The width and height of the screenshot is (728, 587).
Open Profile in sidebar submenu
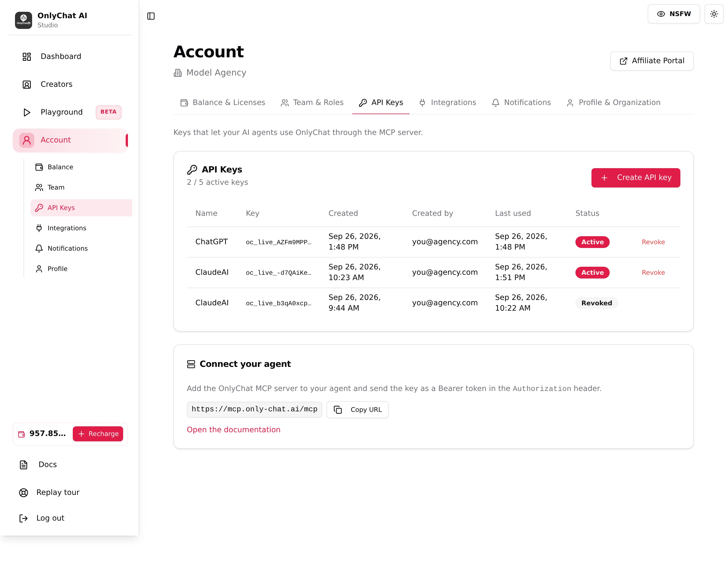click(81, 269)
